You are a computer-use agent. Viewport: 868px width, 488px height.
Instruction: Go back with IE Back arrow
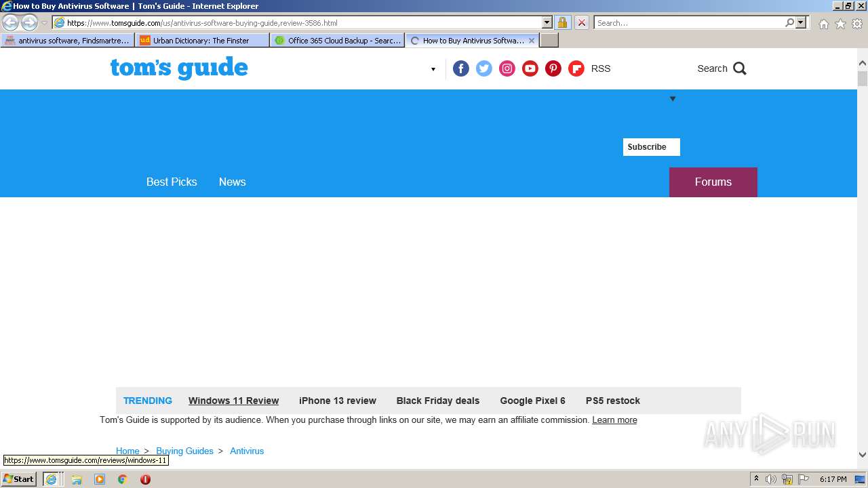pyautogui.click(x=11, y=22)
